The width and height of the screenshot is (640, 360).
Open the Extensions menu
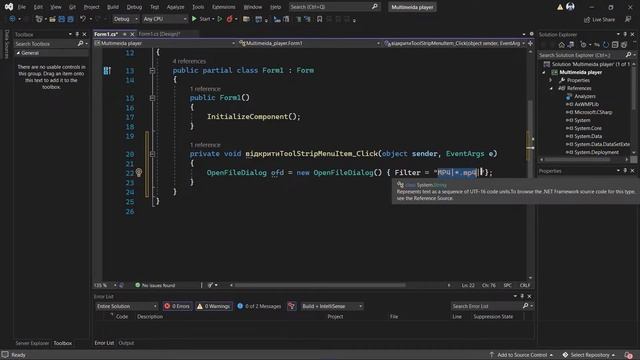coord(224,7)
